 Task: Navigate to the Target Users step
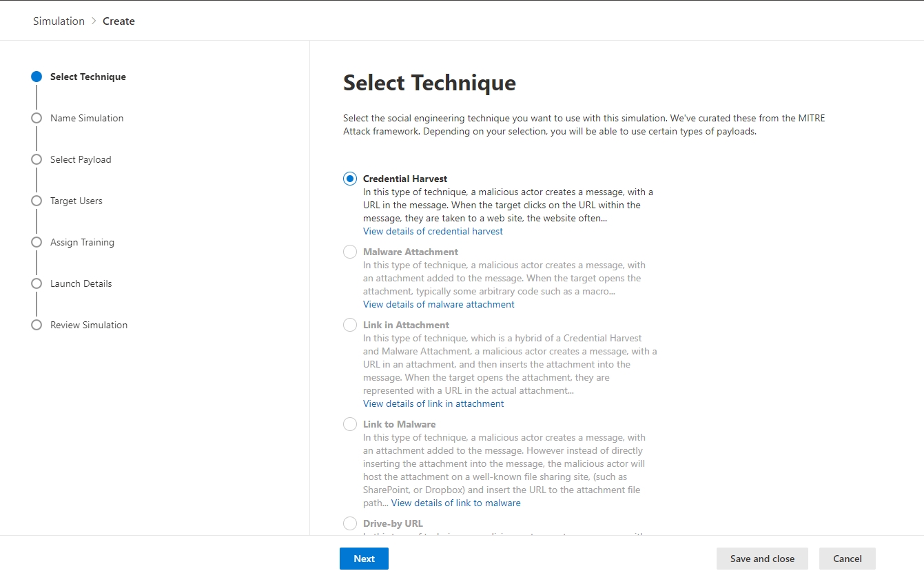[76, 201]
